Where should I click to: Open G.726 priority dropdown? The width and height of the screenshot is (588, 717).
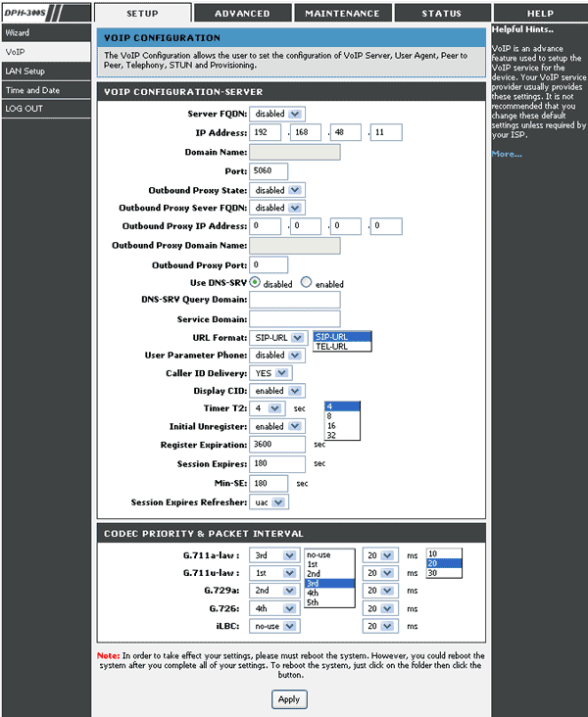(x=274, y=608)
